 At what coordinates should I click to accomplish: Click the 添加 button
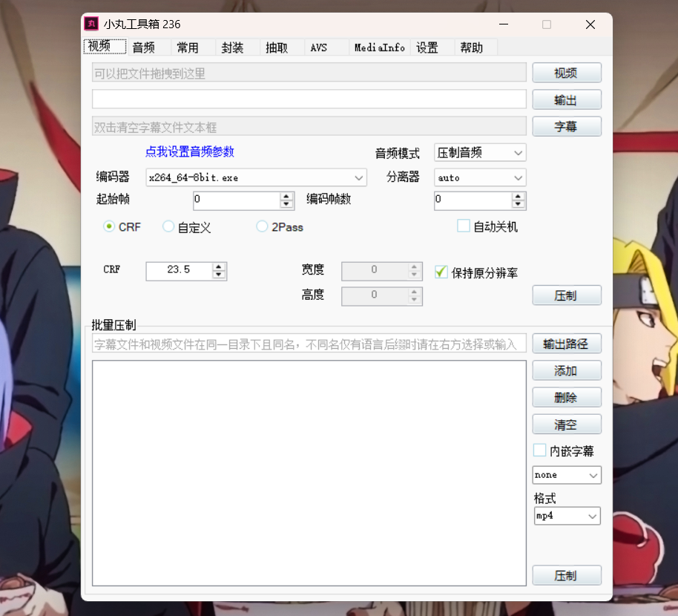tap(567, 371)
